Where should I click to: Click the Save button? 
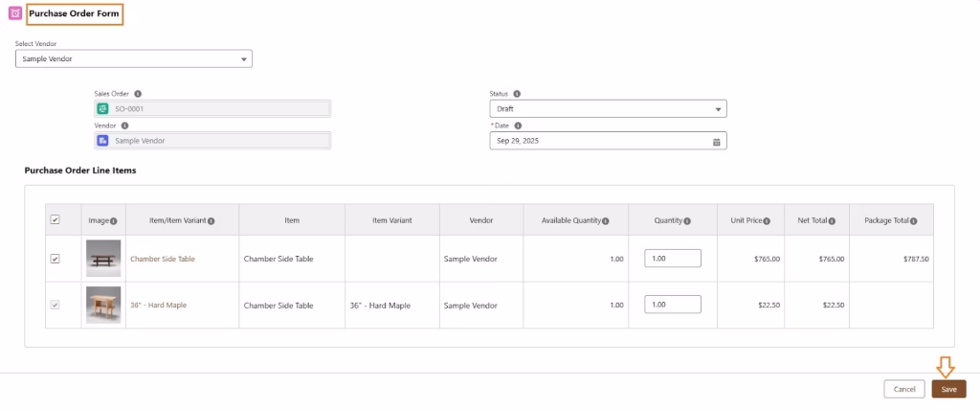pos(948,389)
